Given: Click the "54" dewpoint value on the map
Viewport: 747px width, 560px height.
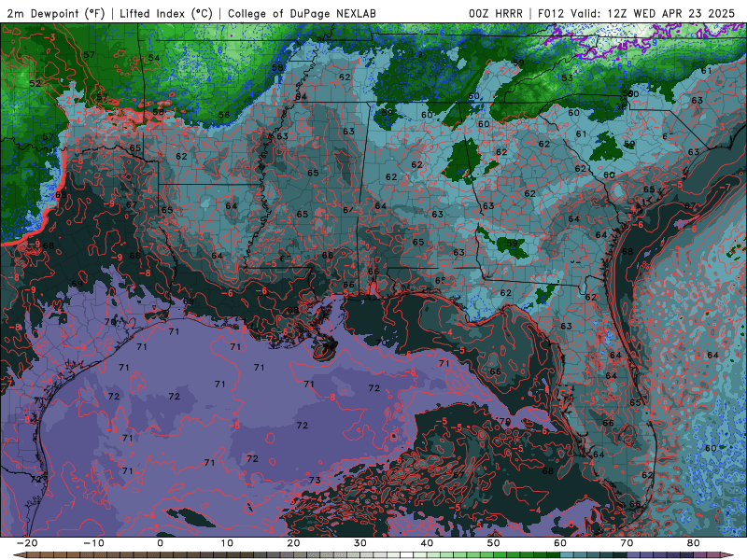Looking at the screenshot, I should [154, 58].
